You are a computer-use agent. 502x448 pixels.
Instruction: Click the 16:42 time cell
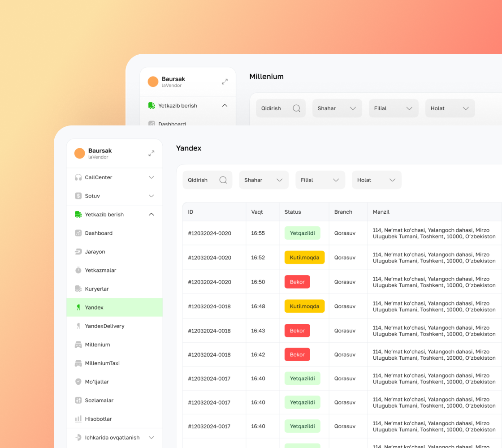[x=258, y=354]
